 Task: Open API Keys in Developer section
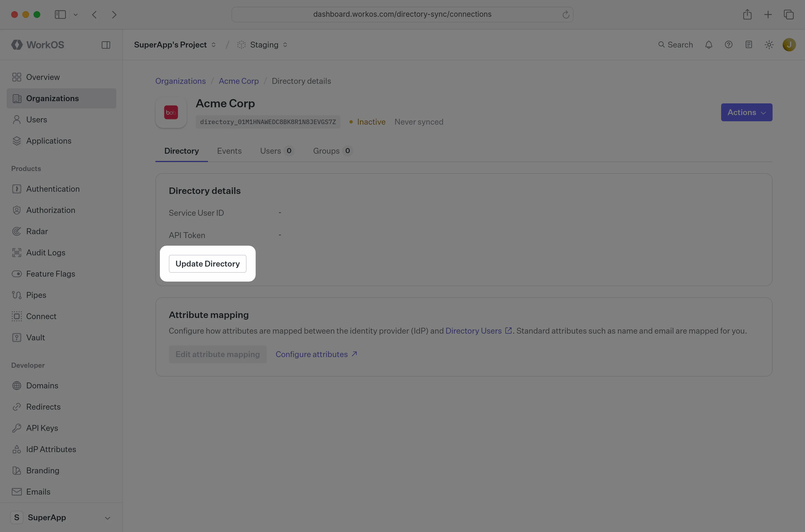61,428
